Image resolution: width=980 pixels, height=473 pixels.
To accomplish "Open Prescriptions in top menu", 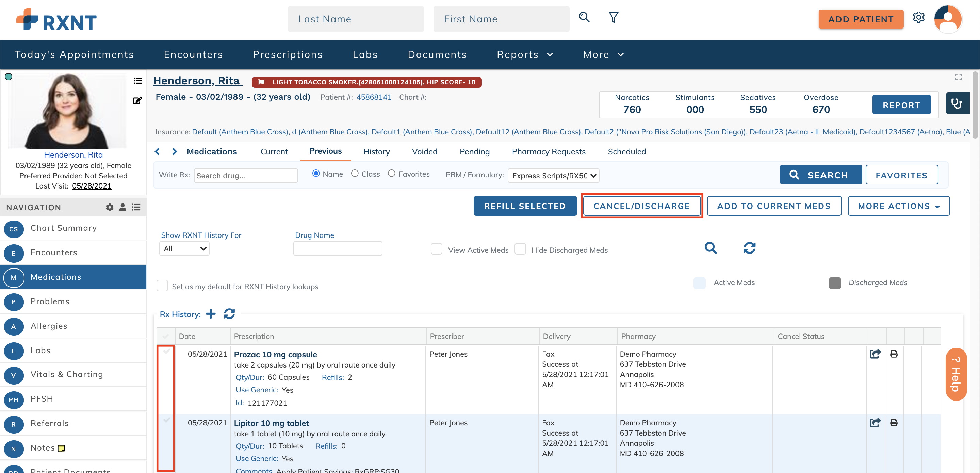I will (x=288, y=54).
